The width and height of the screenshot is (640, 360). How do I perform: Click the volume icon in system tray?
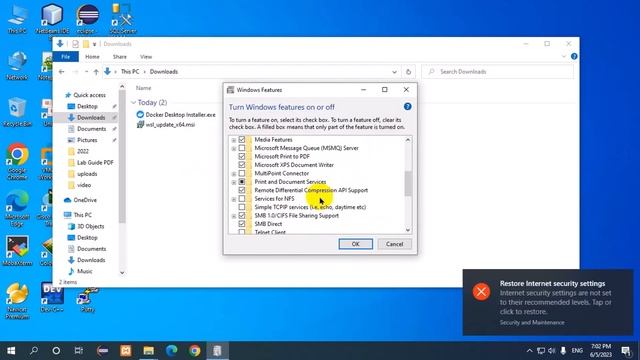click(x=552, y=351)
